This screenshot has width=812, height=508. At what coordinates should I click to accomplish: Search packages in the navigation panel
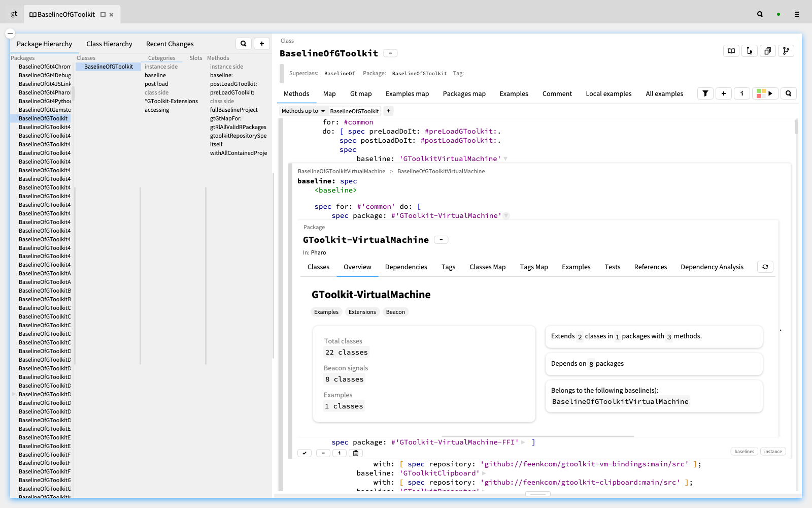pos(244,44)
